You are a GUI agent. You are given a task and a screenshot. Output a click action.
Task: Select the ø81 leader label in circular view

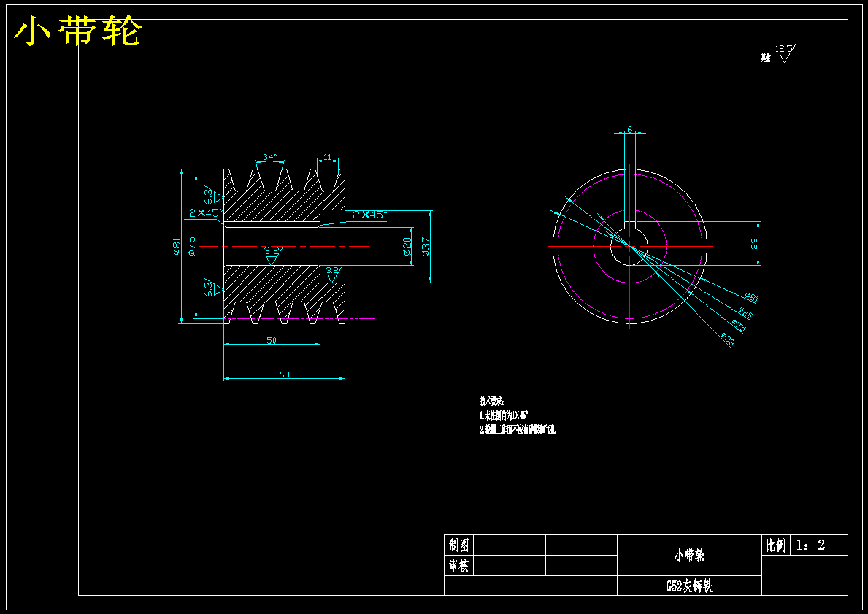point(752,298)
